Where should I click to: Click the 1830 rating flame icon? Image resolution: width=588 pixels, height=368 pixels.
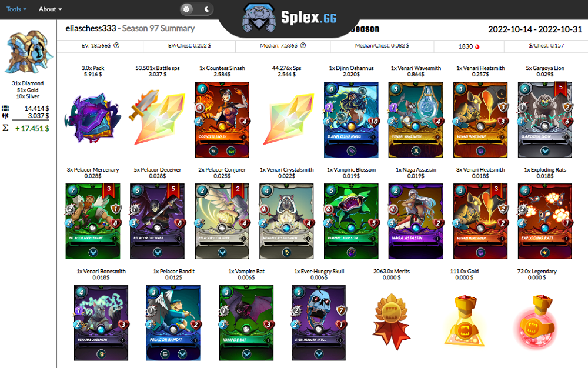coord(477,46)
